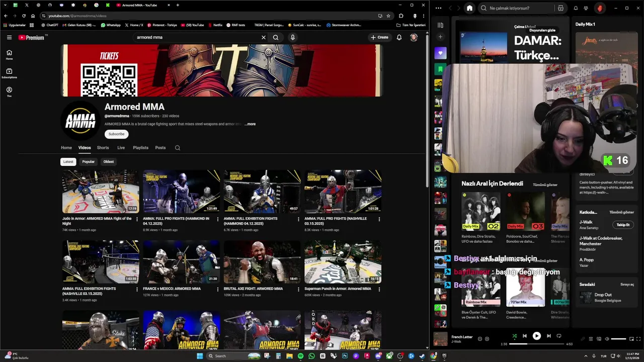The width and height of the screenshot is (644, 362).
Task: Open the ChatGPT bookmark
Action: [50, 25]
